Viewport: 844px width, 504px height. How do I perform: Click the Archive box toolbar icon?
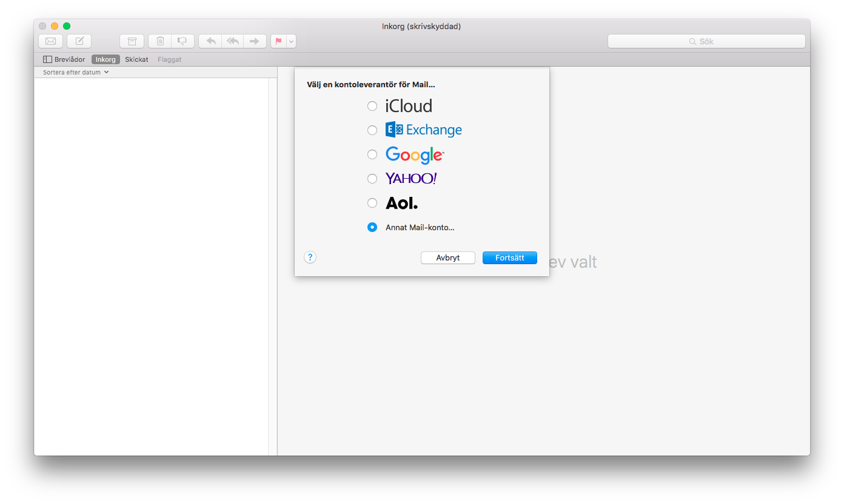[132, 41]
